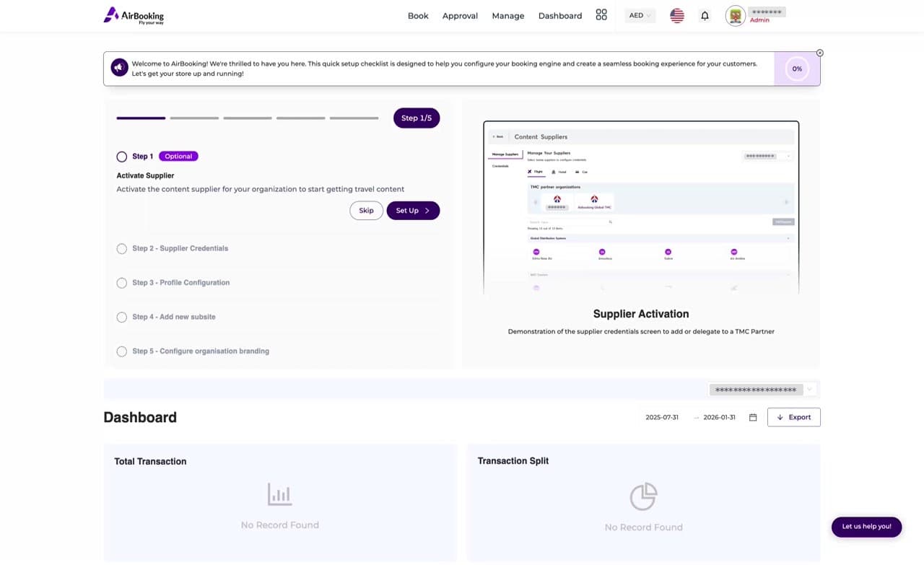Select Step 2 Supplier Credentials radio
Screen dimensions: 924x565
[122, 249]
